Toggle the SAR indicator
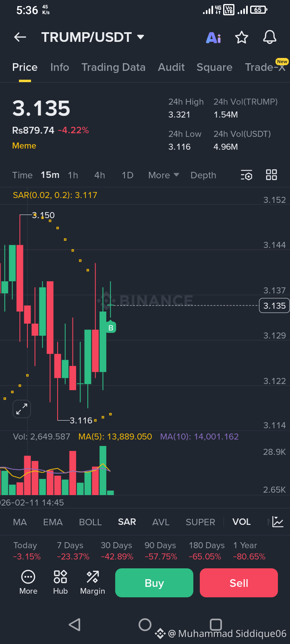Image resolution: width=290 pixels, height=644 pixels. pos(127,522)
